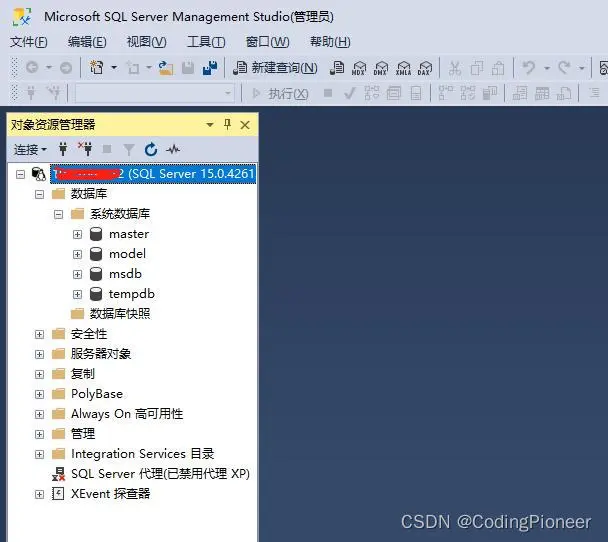Click the Cancel Executing Query stop icon
The width and height of the screenshot is (608, 542).
tap(328, 93)
